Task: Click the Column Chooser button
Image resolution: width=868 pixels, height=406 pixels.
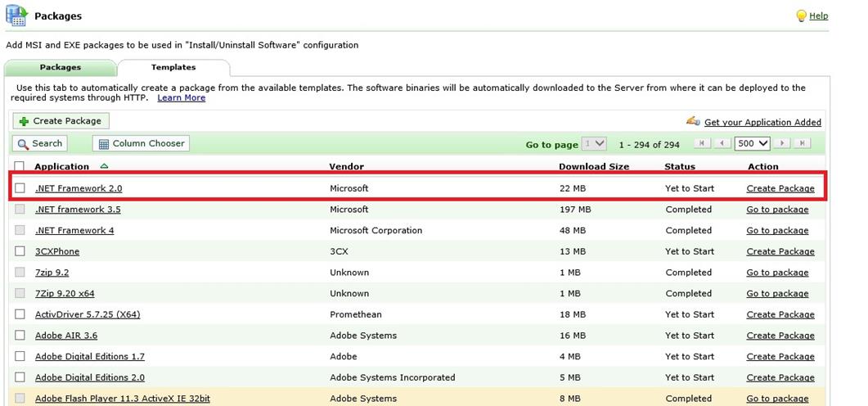Action: coord(141,143)
